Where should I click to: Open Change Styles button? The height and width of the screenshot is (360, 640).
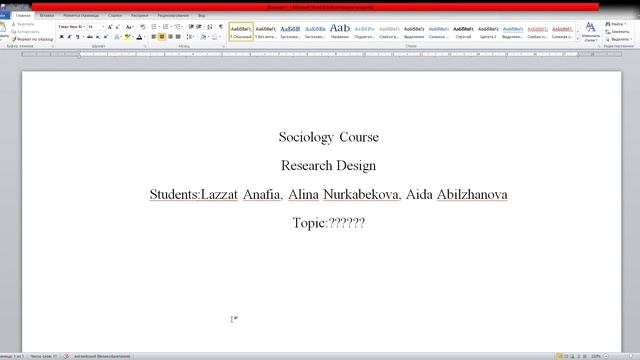(590, 32)
